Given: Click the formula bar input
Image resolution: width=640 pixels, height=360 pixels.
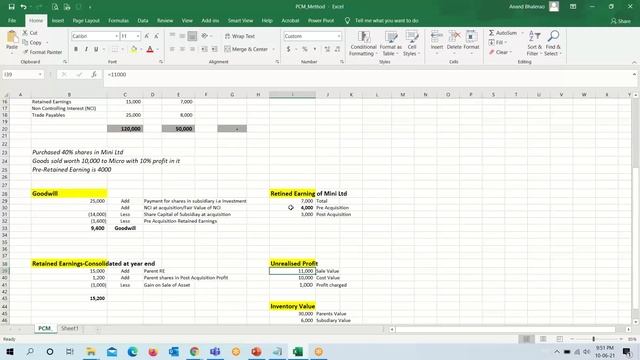Looking at the screenshot, I should (367, 75).
